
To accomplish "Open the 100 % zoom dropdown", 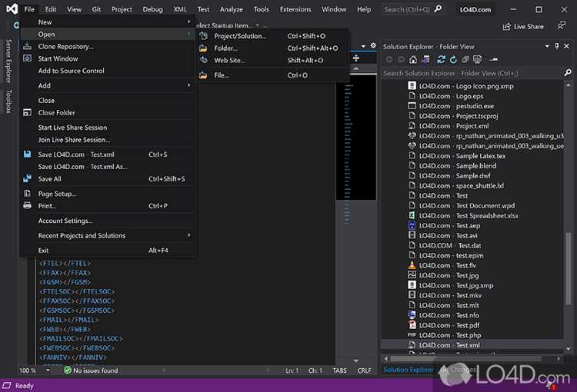I will pos(48,370).
